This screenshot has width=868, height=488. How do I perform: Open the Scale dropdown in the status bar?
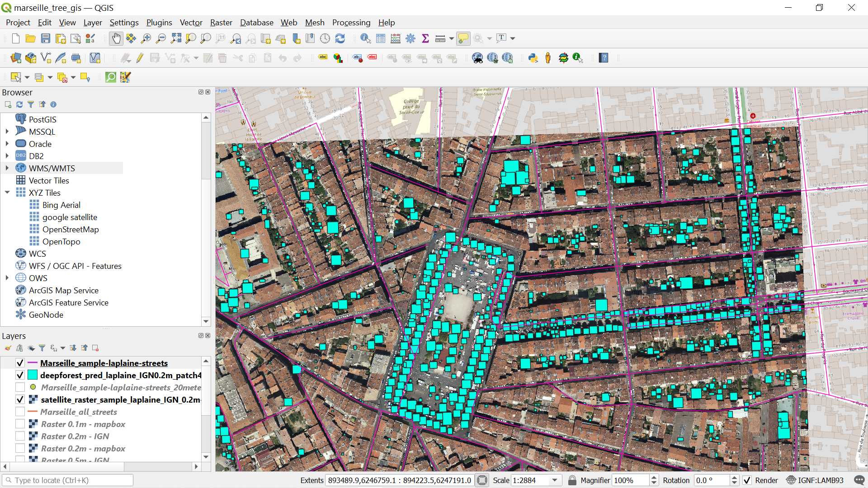tap(555, 480)
